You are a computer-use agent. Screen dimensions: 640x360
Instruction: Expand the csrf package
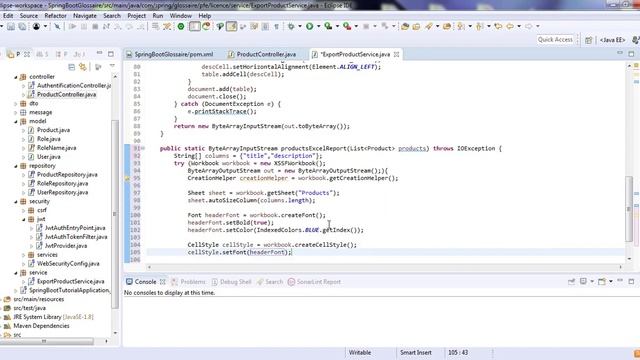point(24,211)
